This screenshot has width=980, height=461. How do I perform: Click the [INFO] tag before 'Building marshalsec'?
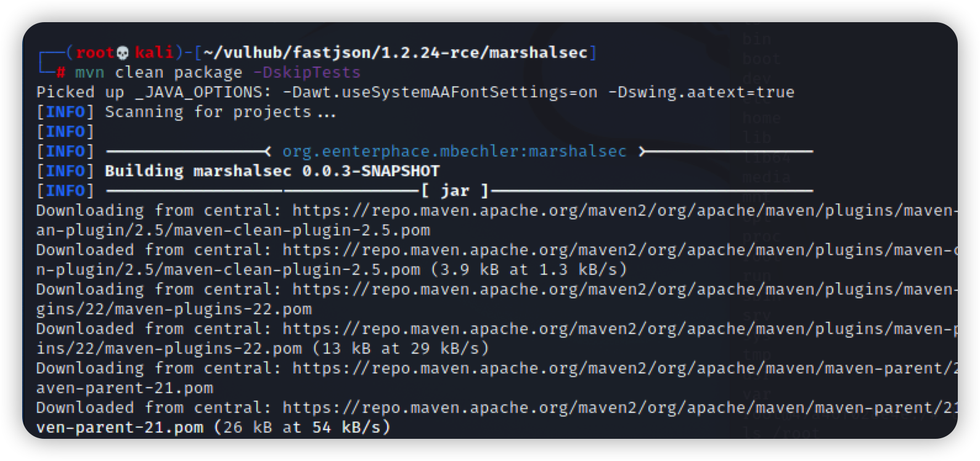coord(65,171)
